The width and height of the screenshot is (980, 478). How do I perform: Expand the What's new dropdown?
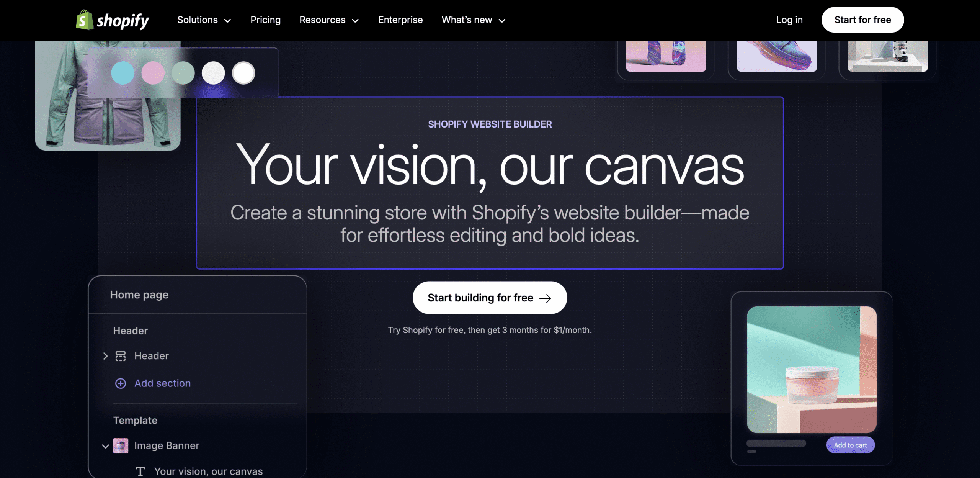coord(473,20)
